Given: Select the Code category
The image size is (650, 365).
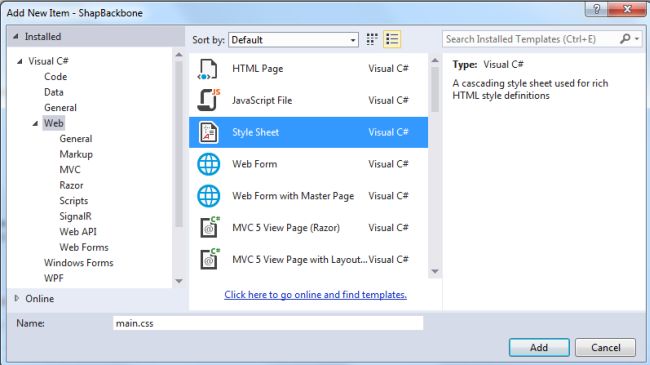Looking at the screenshot, I should click(56, 77).
